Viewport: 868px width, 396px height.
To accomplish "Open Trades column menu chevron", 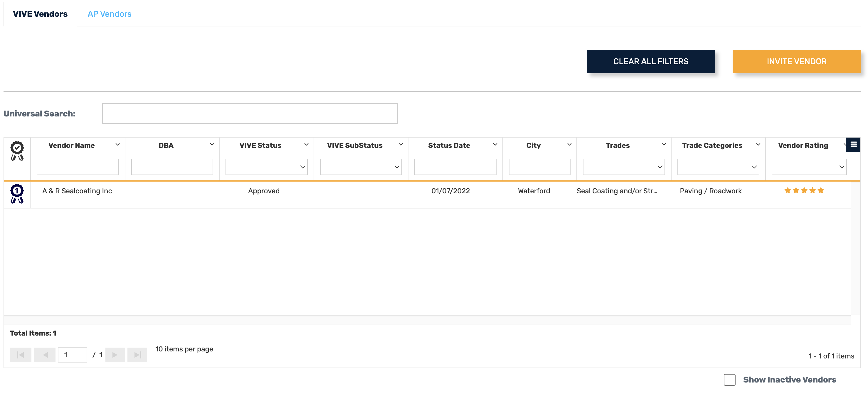I will [x=663, y=144].
